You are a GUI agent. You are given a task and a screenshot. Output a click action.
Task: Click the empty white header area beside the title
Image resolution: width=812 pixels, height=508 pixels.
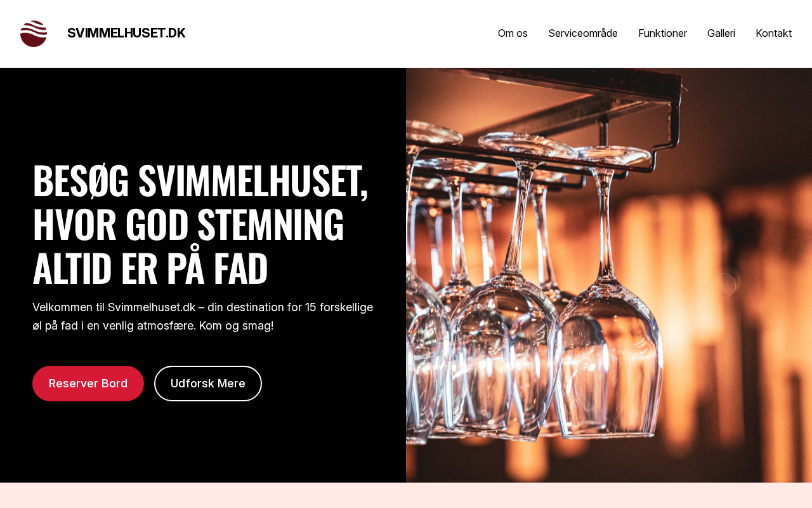point(343,34)
